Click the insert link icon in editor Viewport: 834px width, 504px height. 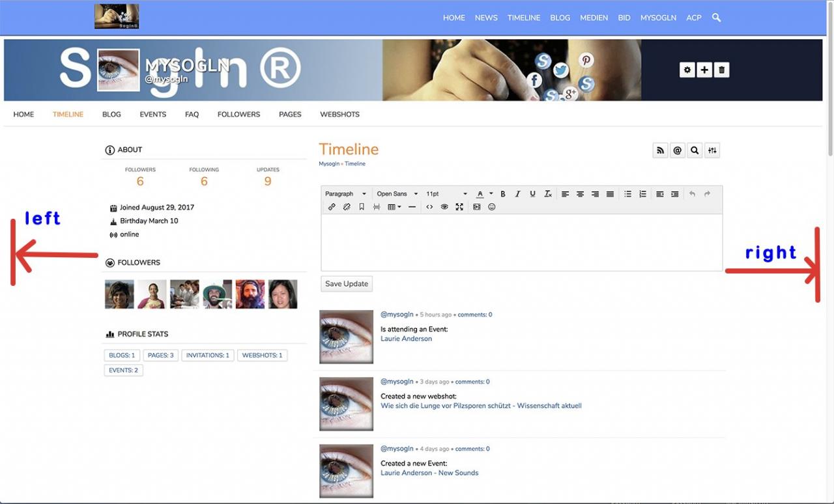332,207
